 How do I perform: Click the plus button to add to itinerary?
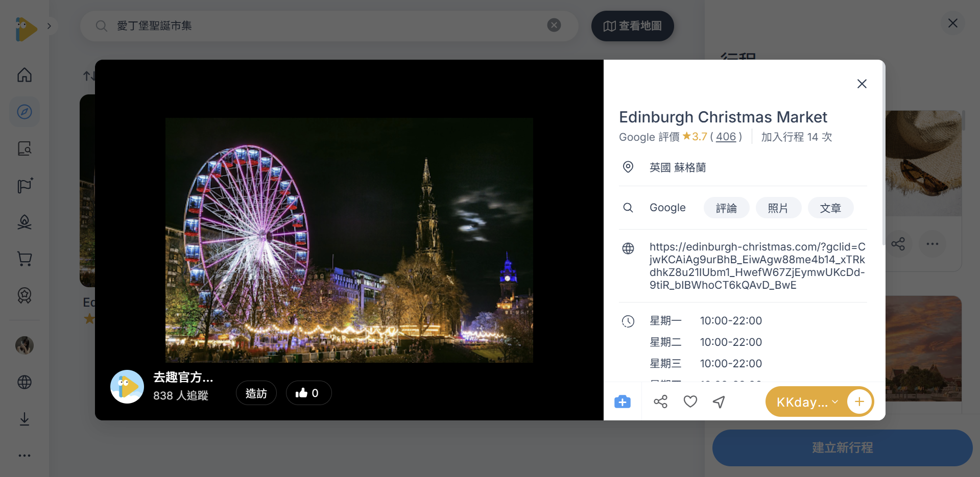[x=859, y=401]
